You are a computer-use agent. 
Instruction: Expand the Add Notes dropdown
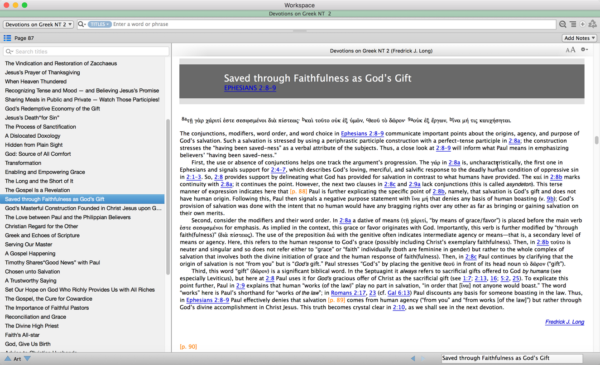tap(579, 38)
